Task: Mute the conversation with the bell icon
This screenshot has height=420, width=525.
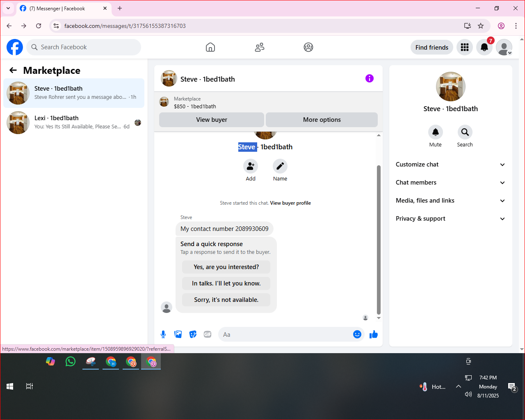Action: [x=436, y=132]
